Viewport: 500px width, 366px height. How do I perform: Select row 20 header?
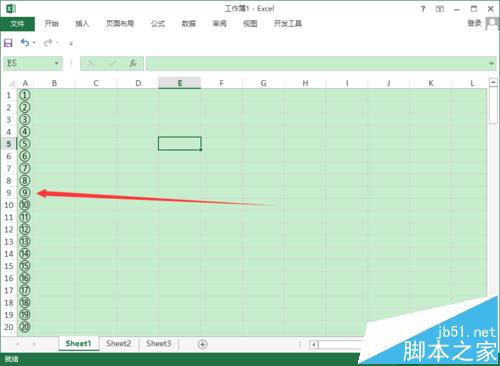[9, 327]
